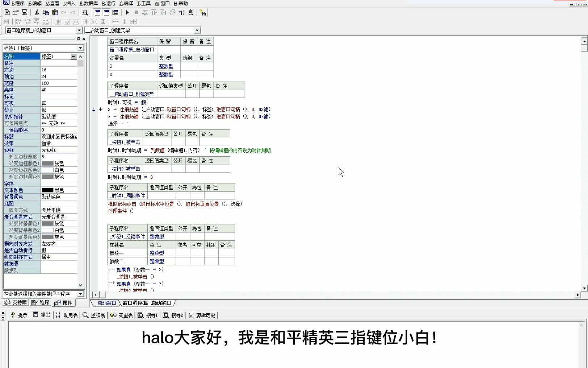
Task: Click the Paste clipboard icon
Action: (55, 12)
